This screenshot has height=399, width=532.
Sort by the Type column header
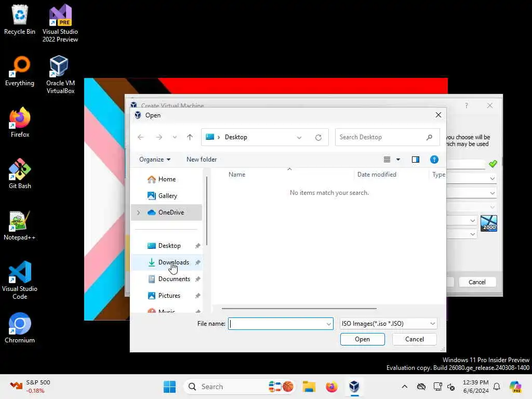click(x=437, y=175)
